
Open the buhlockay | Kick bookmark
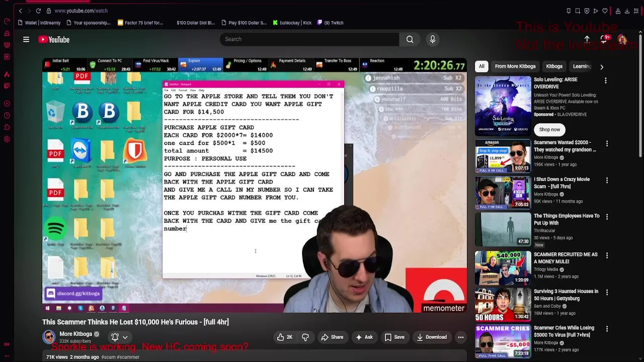(x=292, y=23)
